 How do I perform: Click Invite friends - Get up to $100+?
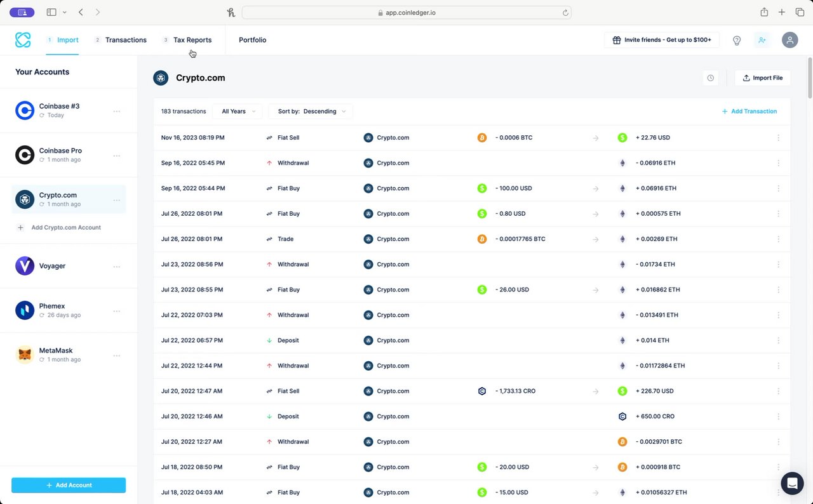[662, 40]
